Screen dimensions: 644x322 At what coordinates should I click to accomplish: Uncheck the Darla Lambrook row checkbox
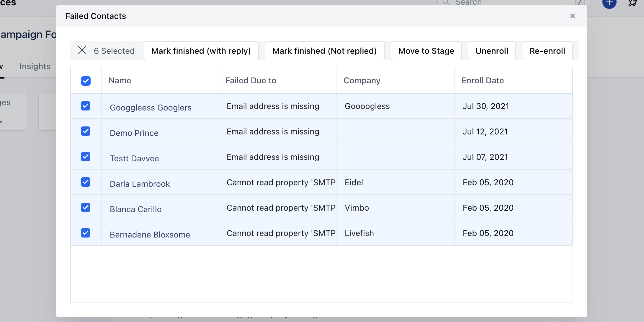coord(86,182)
